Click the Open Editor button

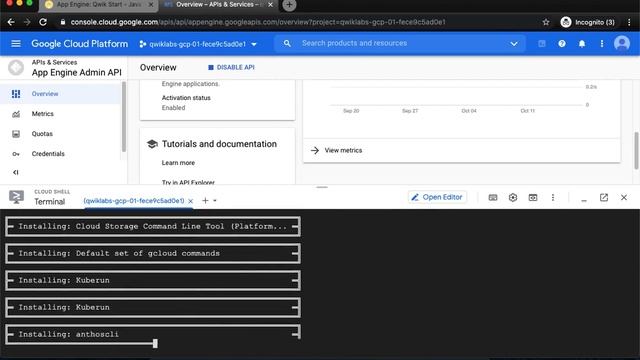click(x=437, y=197)
